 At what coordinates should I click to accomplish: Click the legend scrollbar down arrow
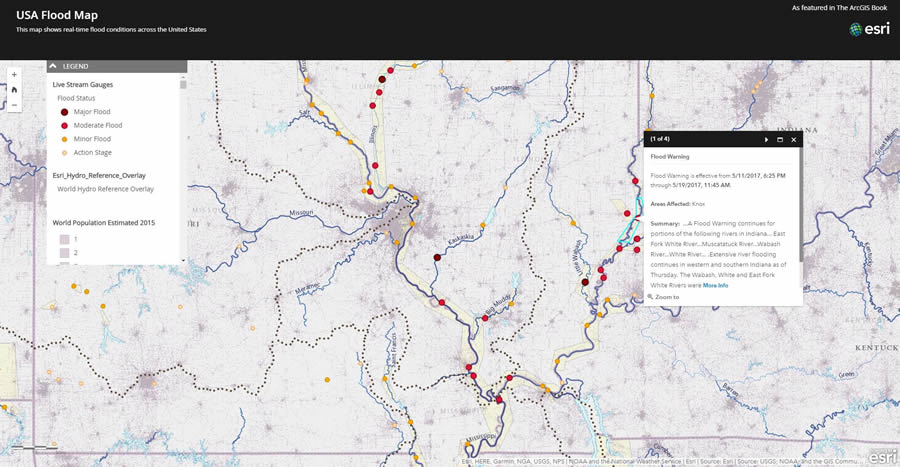[x=184, y=260]
